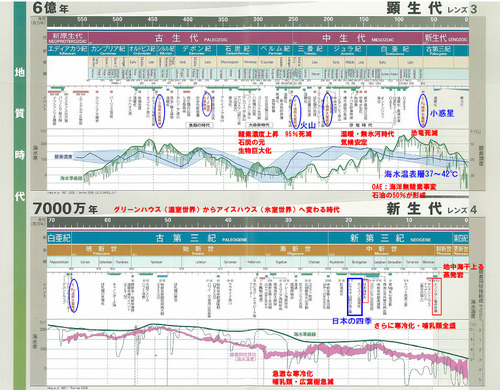Click 白亜紀 cell in the 6億年 chart

[395, 50]
